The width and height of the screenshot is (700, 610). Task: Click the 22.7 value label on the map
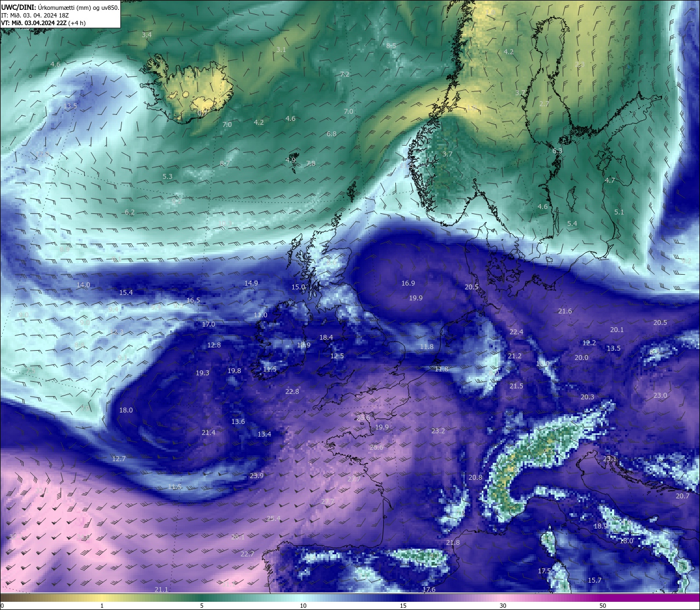247,554
